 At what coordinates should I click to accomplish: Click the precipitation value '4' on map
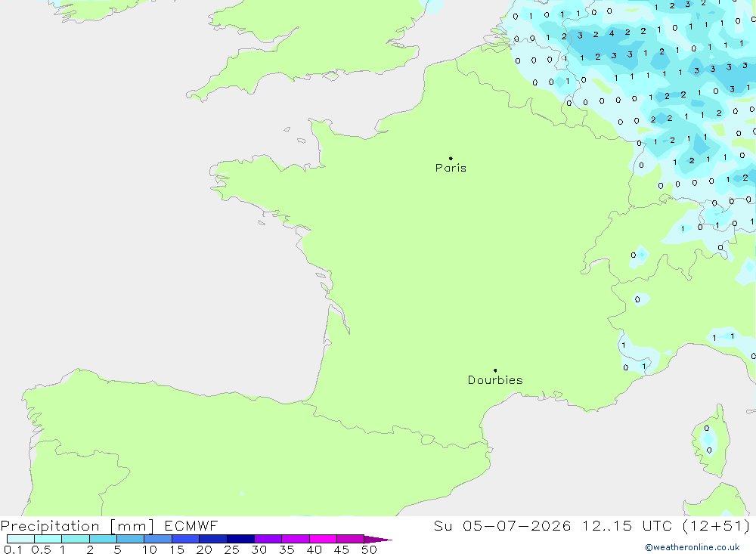[x=612, y=33]
